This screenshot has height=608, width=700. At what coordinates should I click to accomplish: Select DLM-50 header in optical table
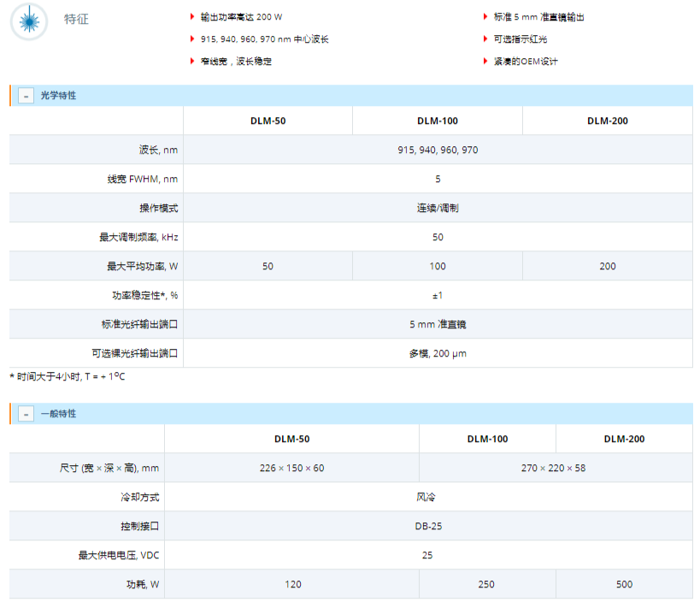pyautogui.click(x=268, y=121)
